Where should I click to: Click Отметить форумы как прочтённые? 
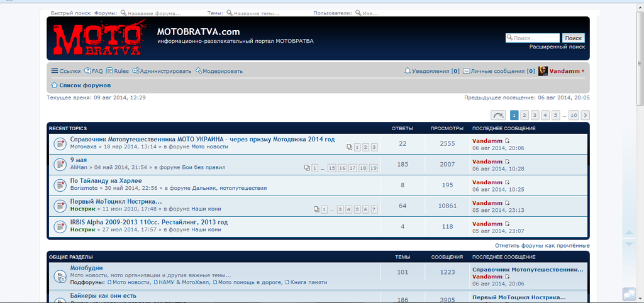pyautogui.click(x=542, y=245)
